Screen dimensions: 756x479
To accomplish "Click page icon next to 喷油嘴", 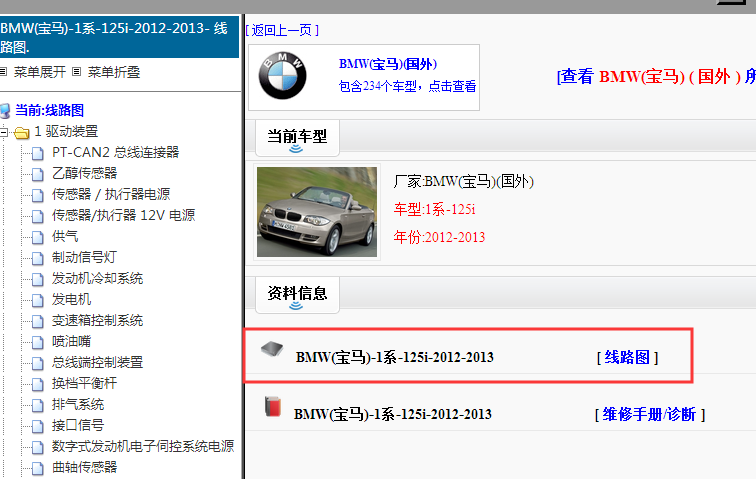I will [38, 342].
